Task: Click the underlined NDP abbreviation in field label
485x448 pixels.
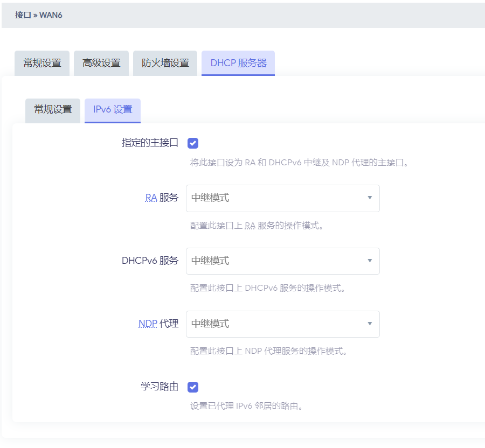Action: click(x=148, y=324)
